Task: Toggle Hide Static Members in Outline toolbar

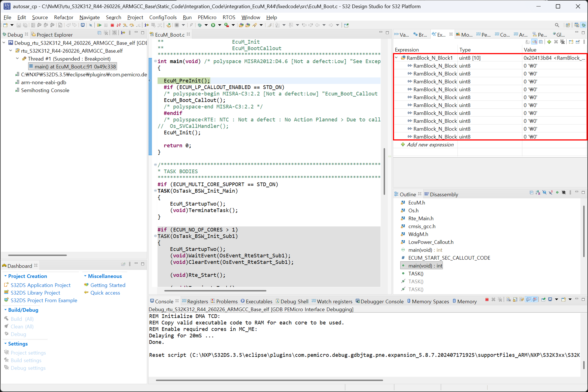Action: pos(551,192)
